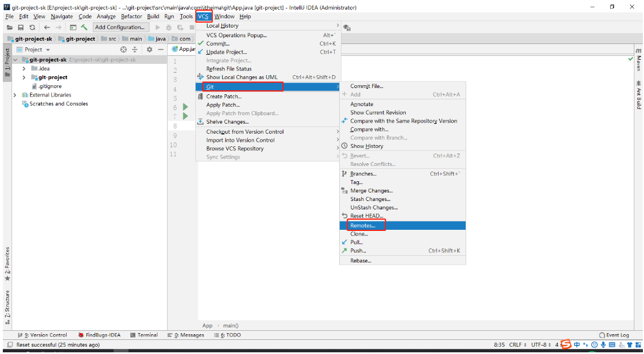The height and width of the screenshot is (354, 644).
Task: Click the java breadcrumb in navigation bar
Action: click(x=157, y=38)
